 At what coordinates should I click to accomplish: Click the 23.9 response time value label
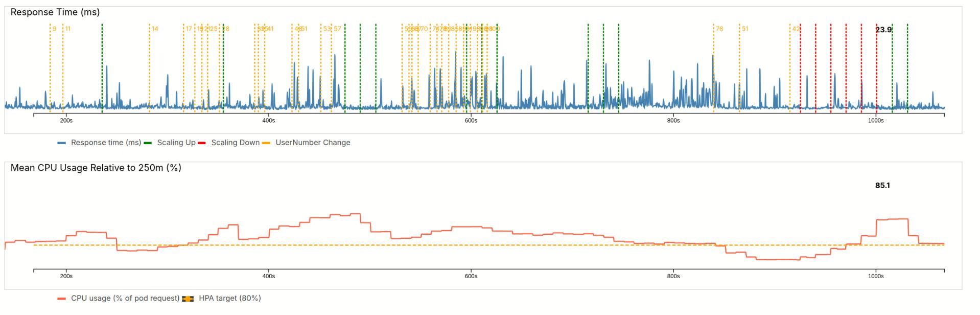[883, 30]
